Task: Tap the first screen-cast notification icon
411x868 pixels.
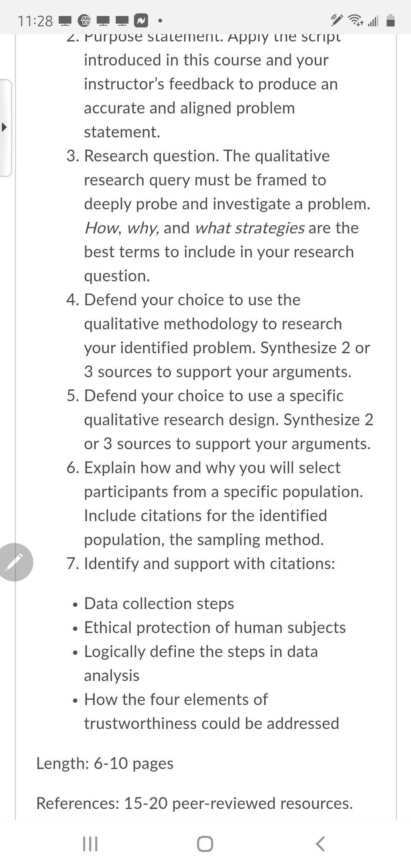Action: (x=65, y=20)
